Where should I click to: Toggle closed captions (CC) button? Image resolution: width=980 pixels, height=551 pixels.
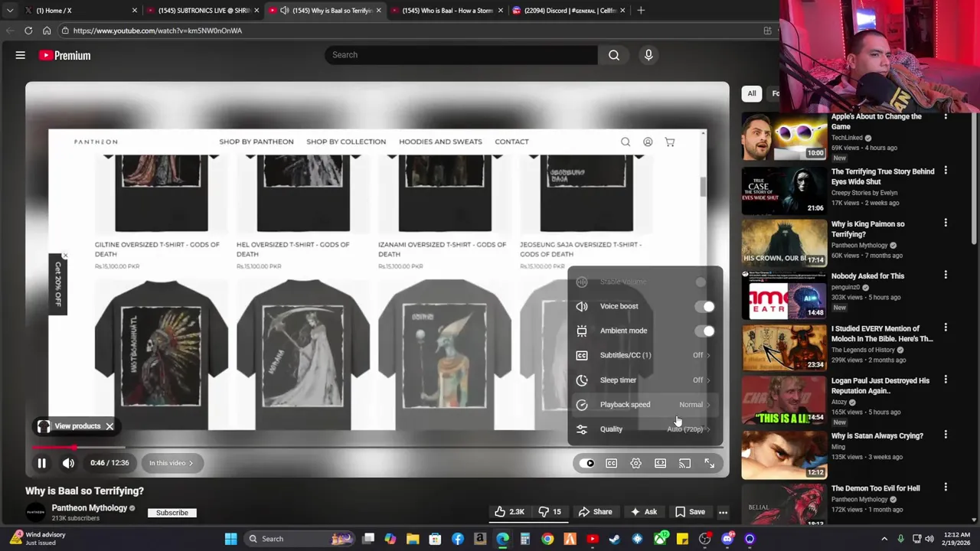[x=611, y=463]
